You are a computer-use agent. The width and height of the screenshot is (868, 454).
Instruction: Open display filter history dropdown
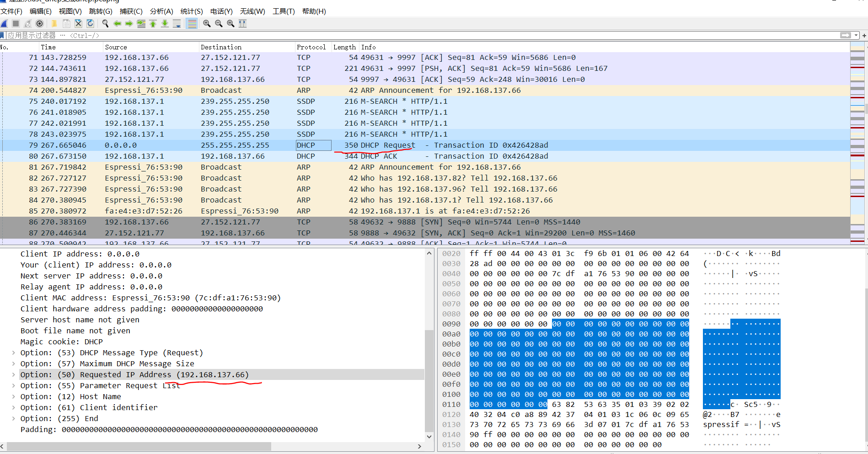point(856,35)
